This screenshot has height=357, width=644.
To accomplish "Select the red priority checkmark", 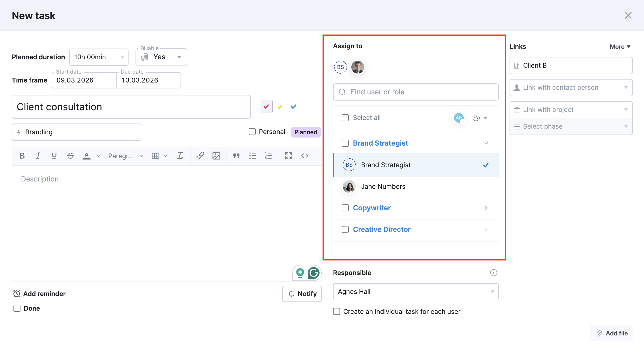I will pyautogui.click(x=266, y=107).
